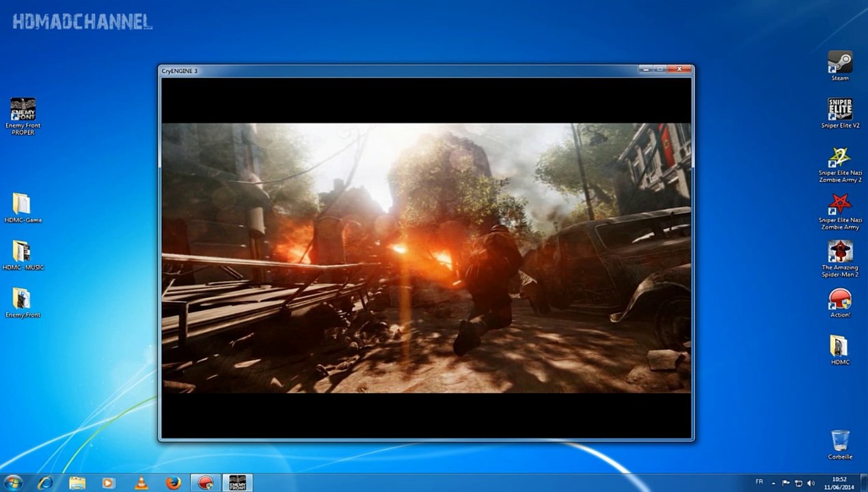Screen dimensions: 868x492
Task: Open the Action Center flag icon
Action: (x=786, y=482)
